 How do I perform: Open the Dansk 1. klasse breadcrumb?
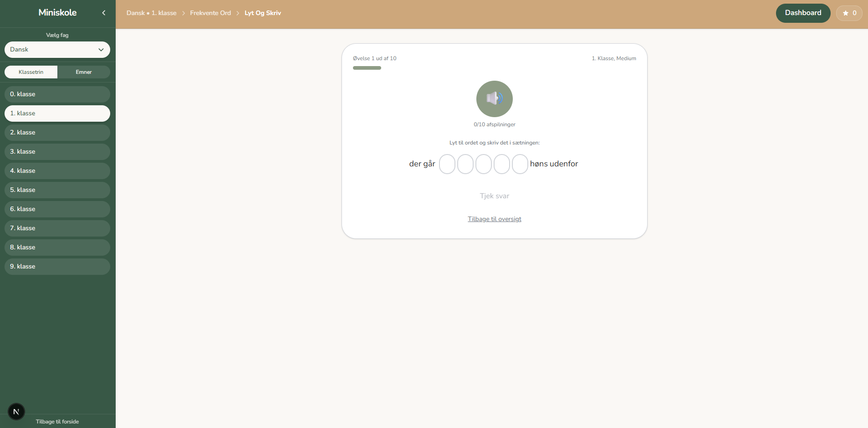pyautogui.click(x=151, y=13)
